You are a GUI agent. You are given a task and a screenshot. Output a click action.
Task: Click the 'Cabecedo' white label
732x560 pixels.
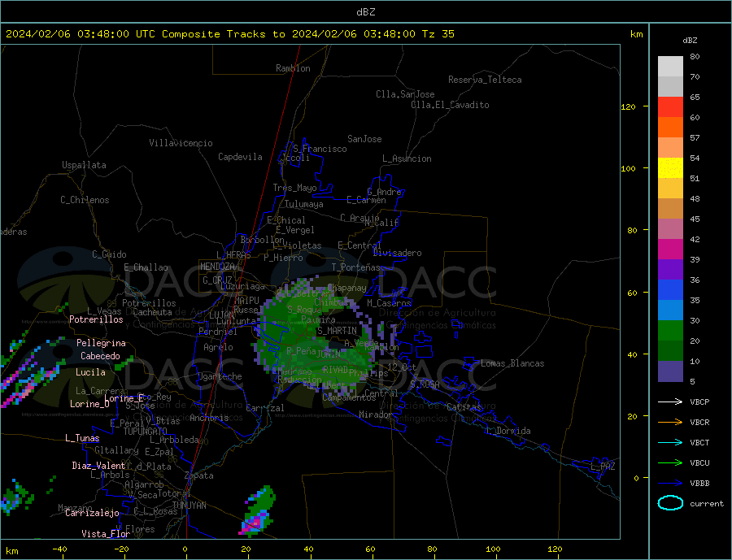click(100, 356)
